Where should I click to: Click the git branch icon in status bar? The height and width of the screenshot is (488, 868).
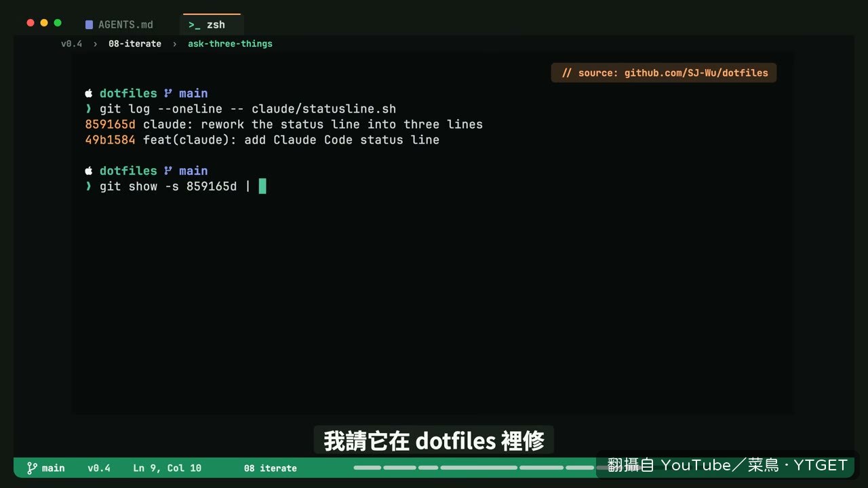tap(32, 468)
